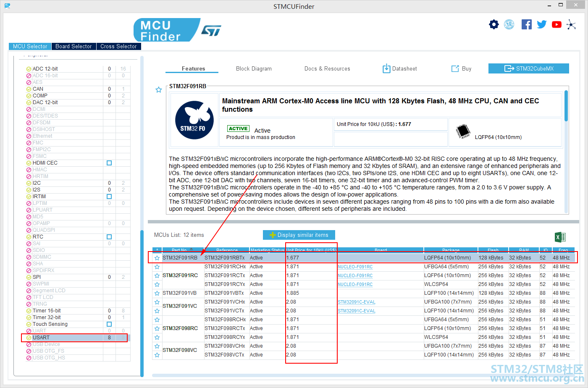Screen dimensions: 588x388
Task: Click Display similar items button
Action: point(299,235)
